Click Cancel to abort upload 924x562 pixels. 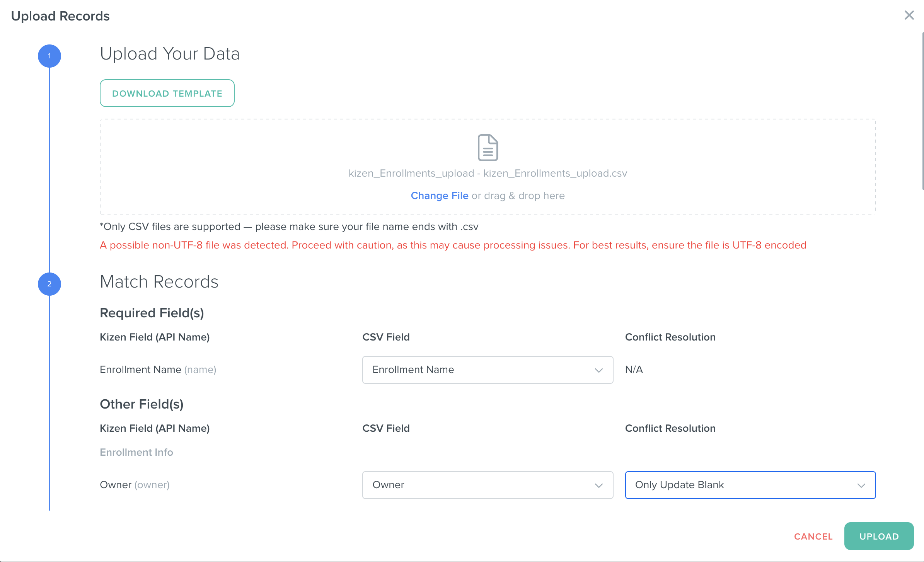813,536
